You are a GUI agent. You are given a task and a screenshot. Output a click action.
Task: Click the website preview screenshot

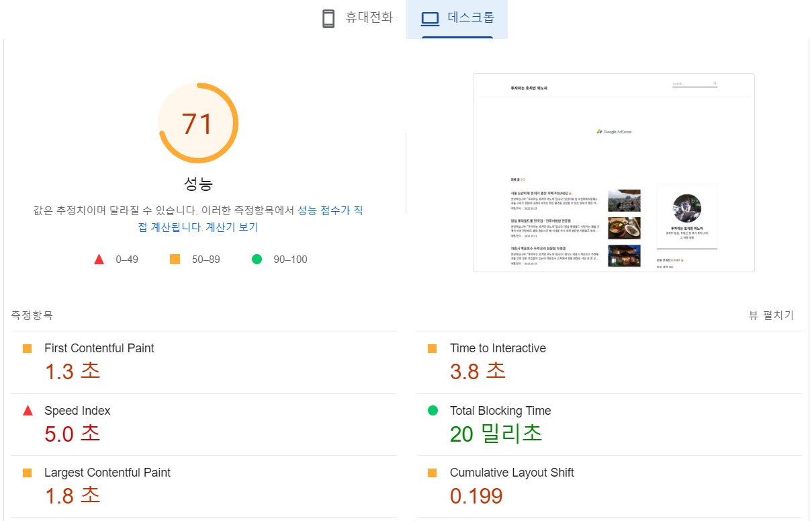(x=613, y=173)
